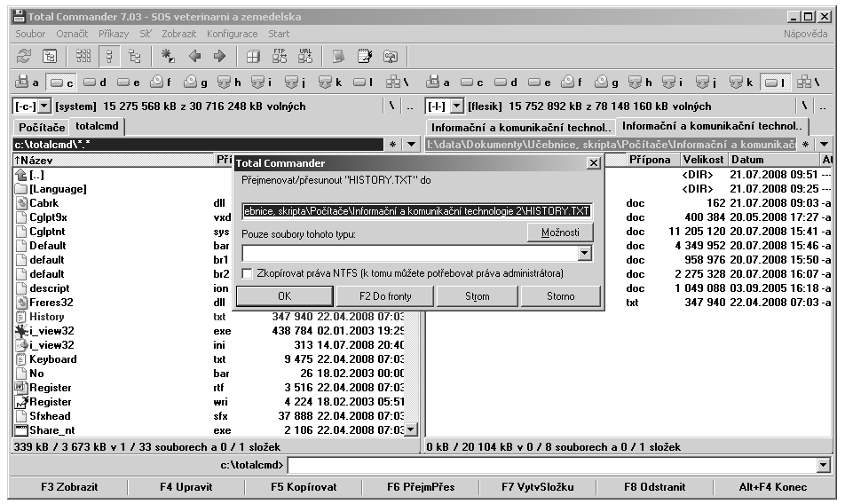This screenshot has height=504, width=845.
Task: Sort right panel by Velikost column
Action: [703, 160]
